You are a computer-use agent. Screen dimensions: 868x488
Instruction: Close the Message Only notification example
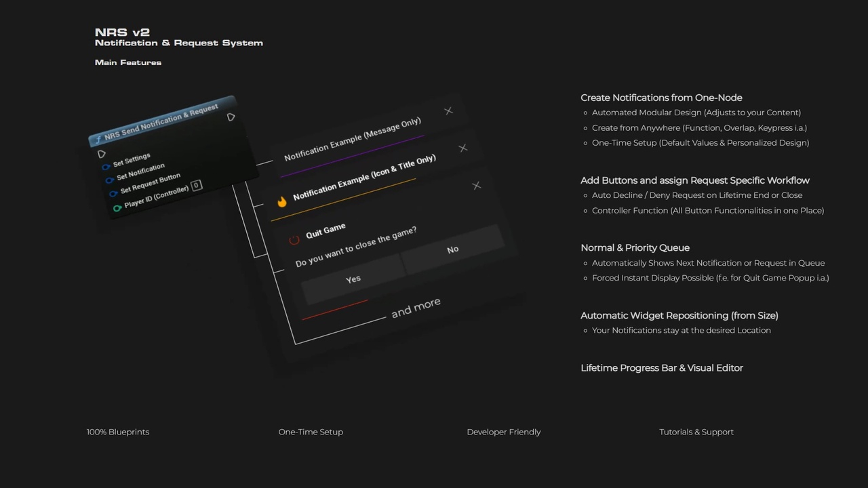[x=448, y=110]
